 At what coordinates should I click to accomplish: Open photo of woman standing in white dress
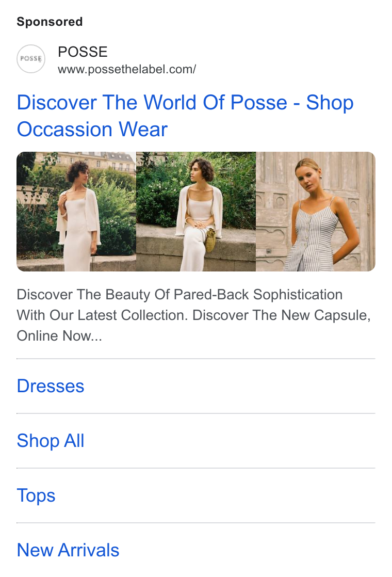76,212
